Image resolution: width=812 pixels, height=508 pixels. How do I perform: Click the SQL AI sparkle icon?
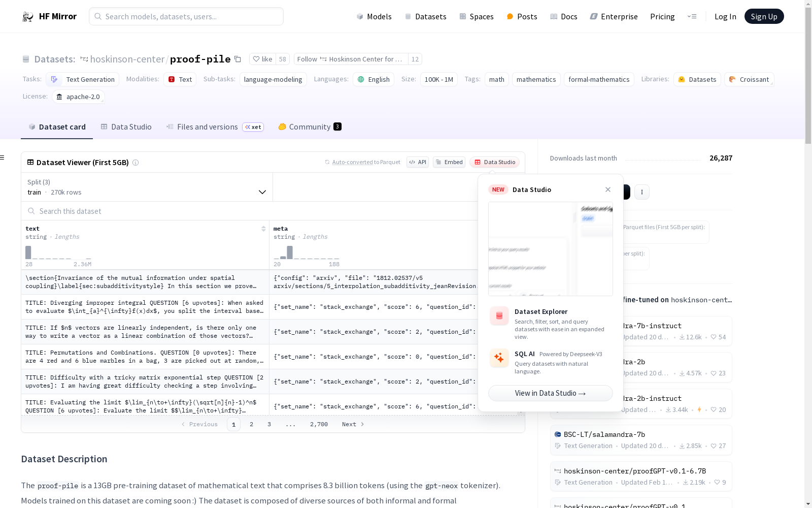[x=499, y=358]
